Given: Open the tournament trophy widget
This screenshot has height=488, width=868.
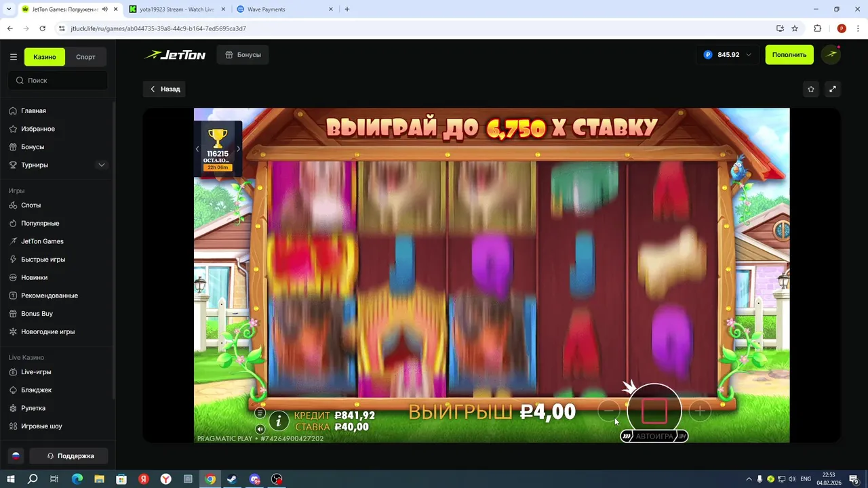Looking at the screenshot, I should pos(218,148).
